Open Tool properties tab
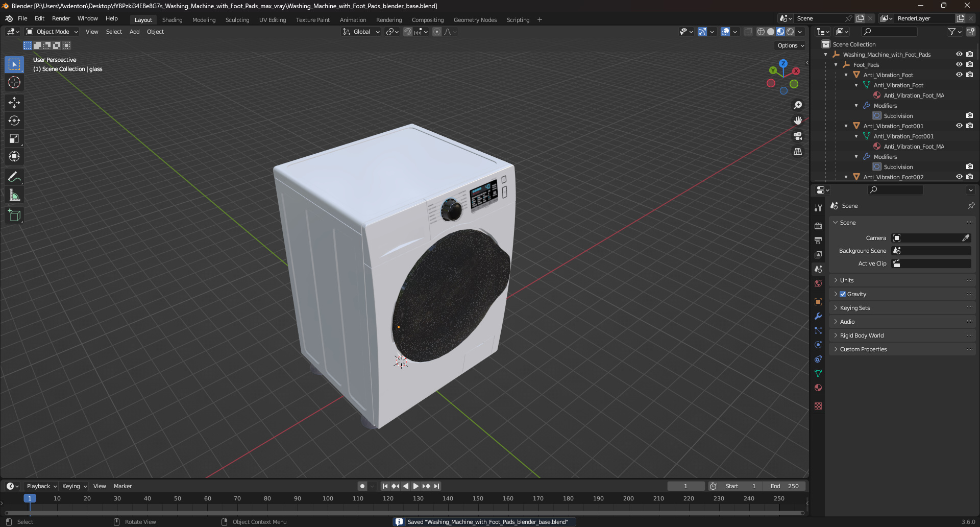The width and height of the screenshot is (980, 527). 818,207
